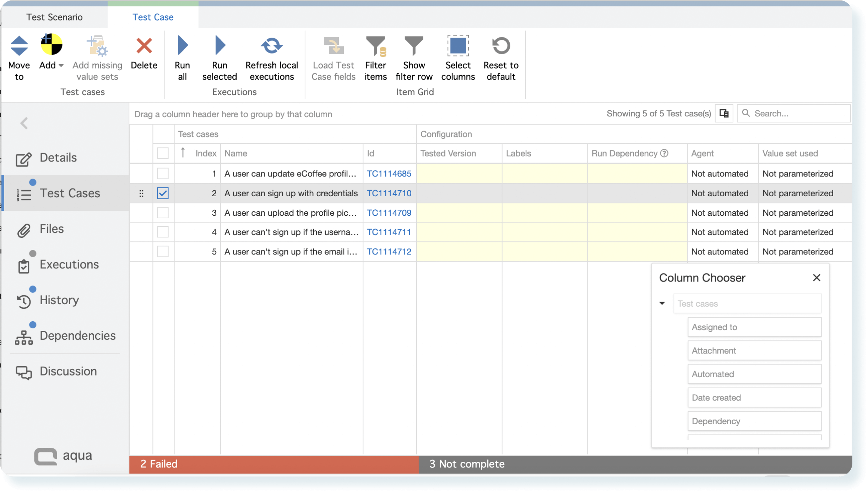The image size is (868, 493).
Task: Click the '2 Failed' status bar segment
Action: pos(273,464)
